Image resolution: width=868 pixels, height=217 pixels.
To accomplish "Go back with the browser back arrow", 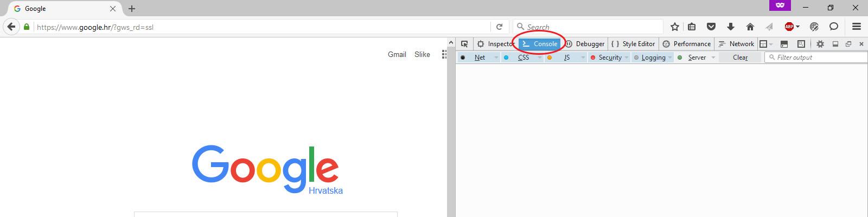I will [11, 27].
